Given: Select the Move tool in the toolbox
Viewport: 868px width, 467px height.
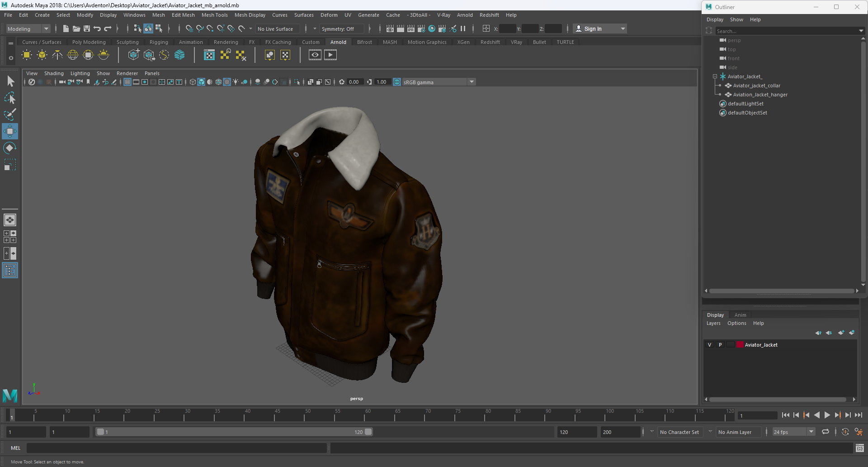Looking at the screenshot, I should (x=10, y=131).
